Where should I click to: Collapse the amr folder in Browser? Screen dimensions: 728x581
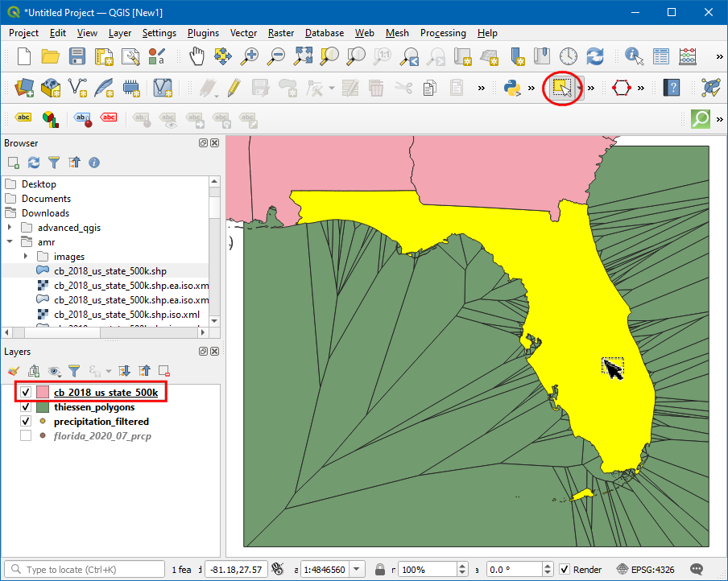pyautogui.click(x=10, y=242)
